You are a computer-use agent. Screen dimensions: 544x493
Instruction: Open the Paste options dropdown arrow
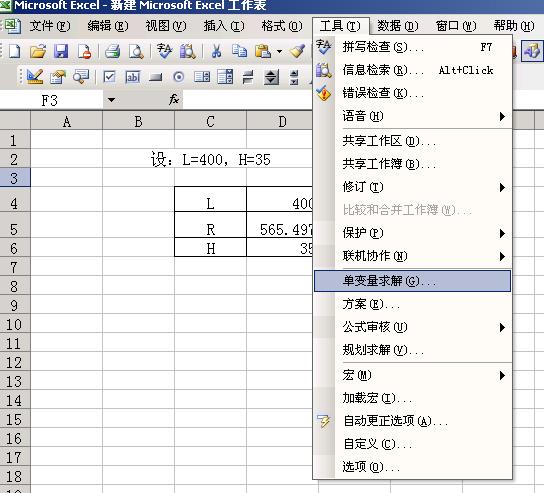click(279, 52)
